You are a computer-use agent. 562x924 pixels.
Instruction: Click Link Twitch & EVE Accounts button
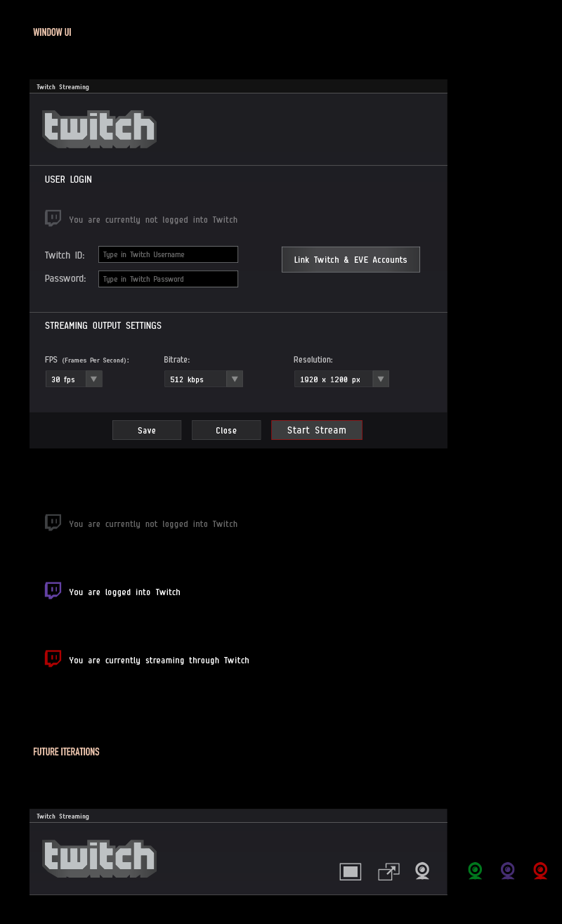click(x=351, y=259)
